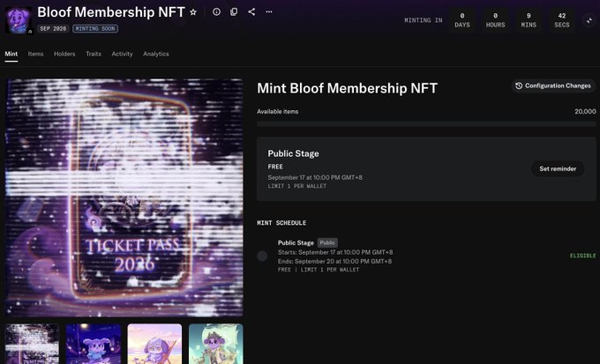The width and height of the screenshot is (600, 364).
Task: Select the Public Stage circle in the schedule
Action: (262, 256)
